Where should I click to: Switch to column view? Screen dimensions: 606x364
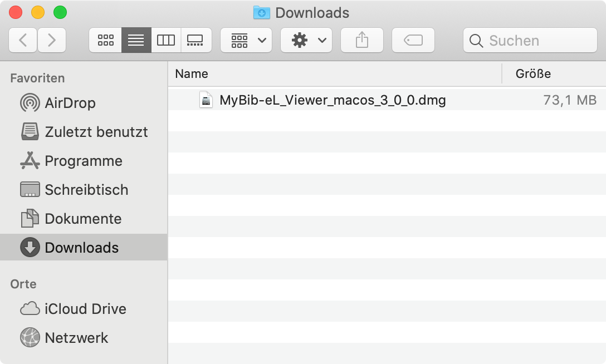(x=166, y=40)
